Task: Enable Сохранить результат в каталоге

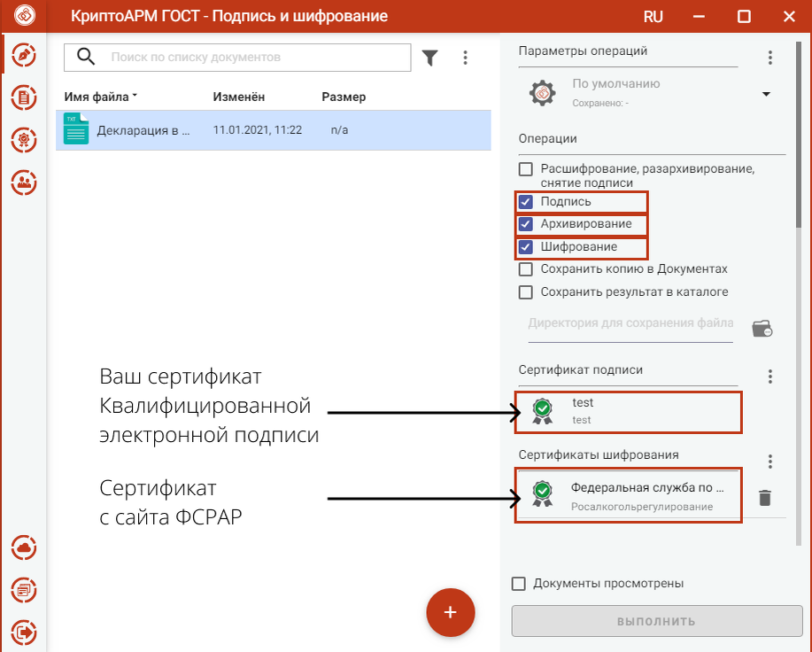Action: tap(526, 292)
